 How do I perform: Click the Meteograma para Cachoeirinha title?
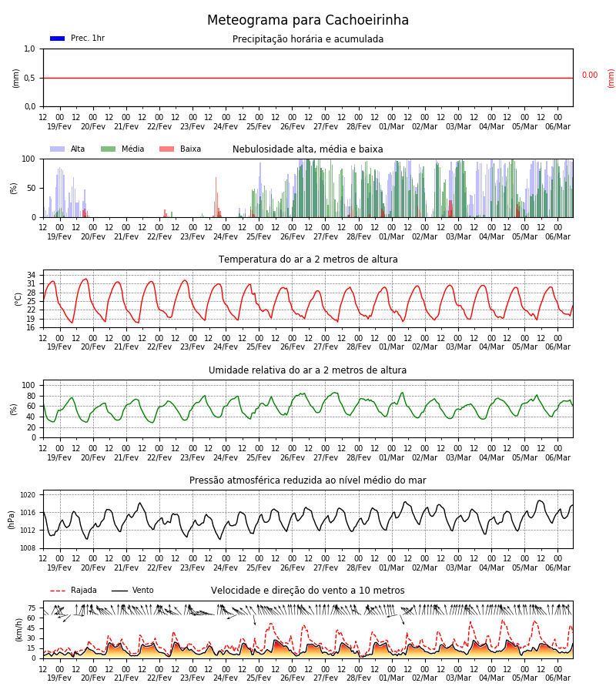pos(308,20)
